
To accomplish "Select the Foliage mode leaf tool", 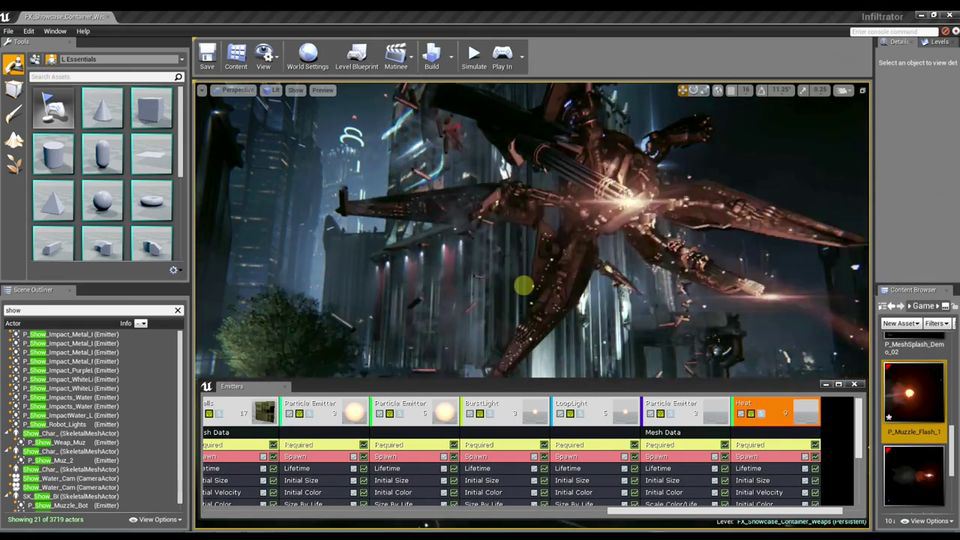I will [x=14, y=165].
